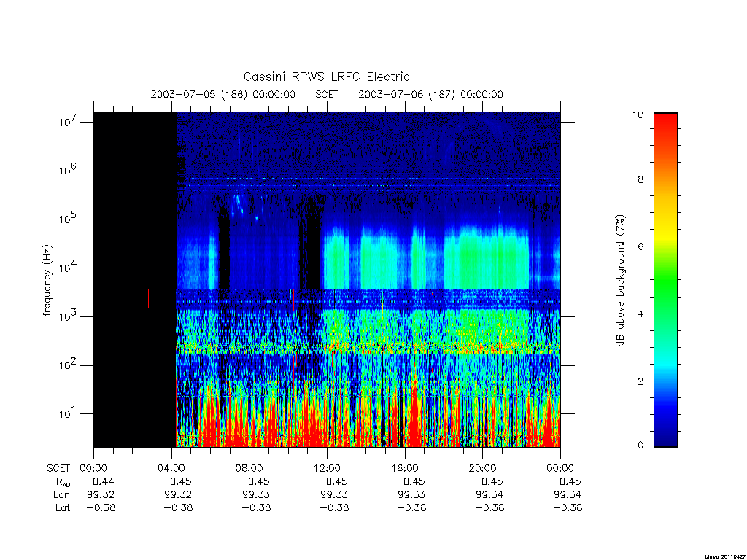747x560 pixels.
Task: Click the large green emission band after 18:00
Action: click(x=486, y=261)
